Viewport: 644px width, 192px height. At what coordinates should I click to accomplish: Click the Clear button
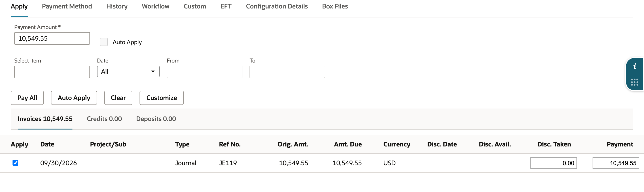click(118, 98)
